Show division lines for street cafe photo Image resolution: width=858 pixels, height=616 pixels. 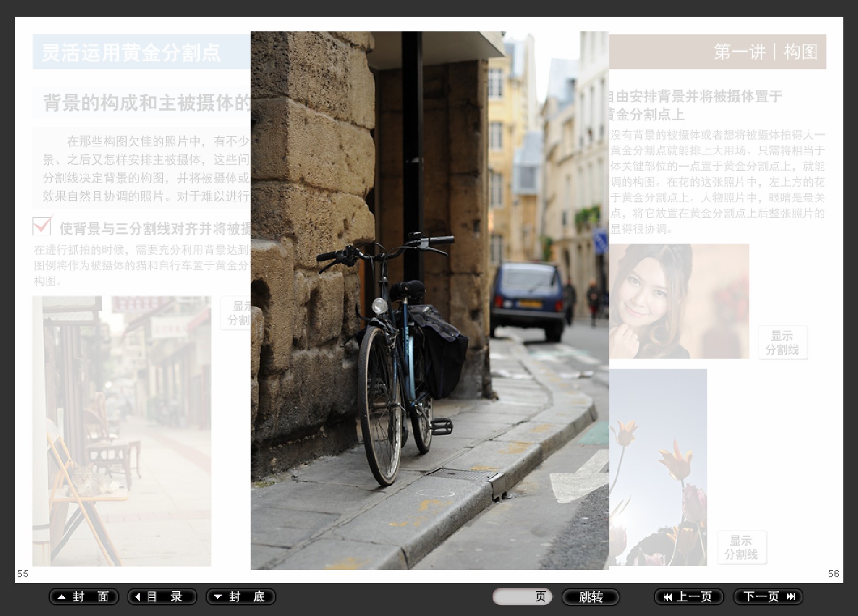(235, 313)
